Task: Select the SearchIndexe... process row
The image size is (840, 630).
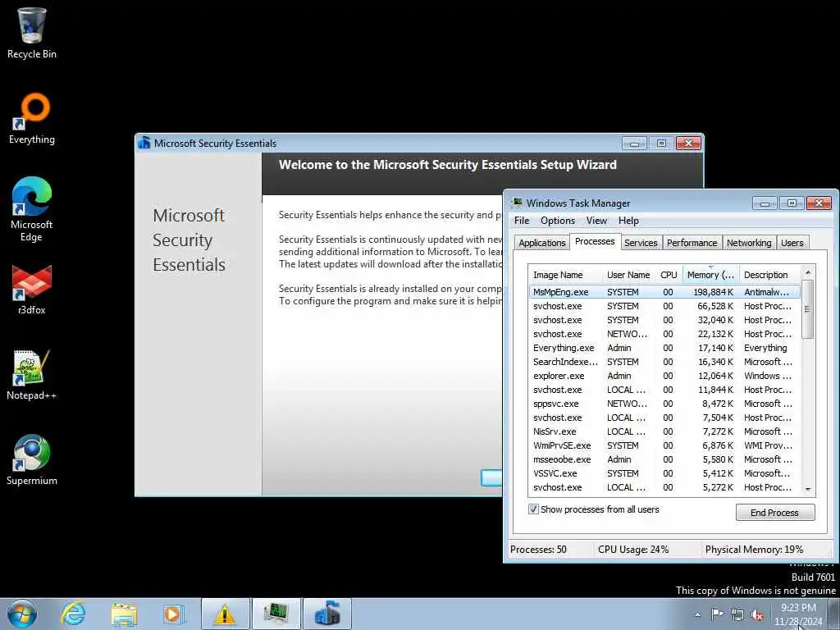Action: tap(664, 362)
